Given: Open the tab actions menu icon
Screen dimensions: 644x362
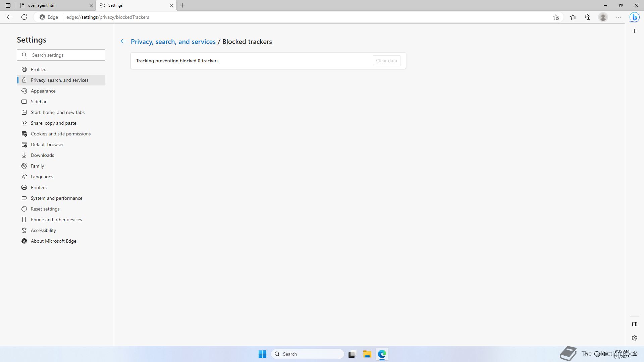Looking at the screenshot, I should [x=8, y=5].
